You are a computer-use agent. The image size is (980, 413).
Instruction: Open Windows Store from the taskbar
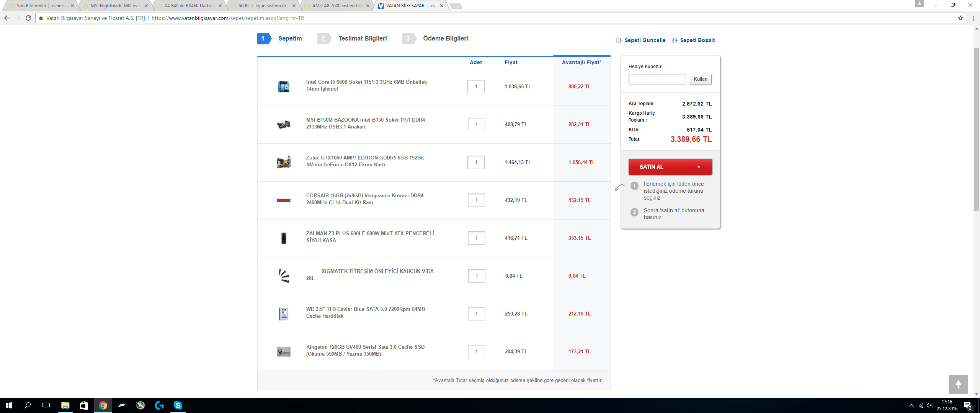coord(84,405)
